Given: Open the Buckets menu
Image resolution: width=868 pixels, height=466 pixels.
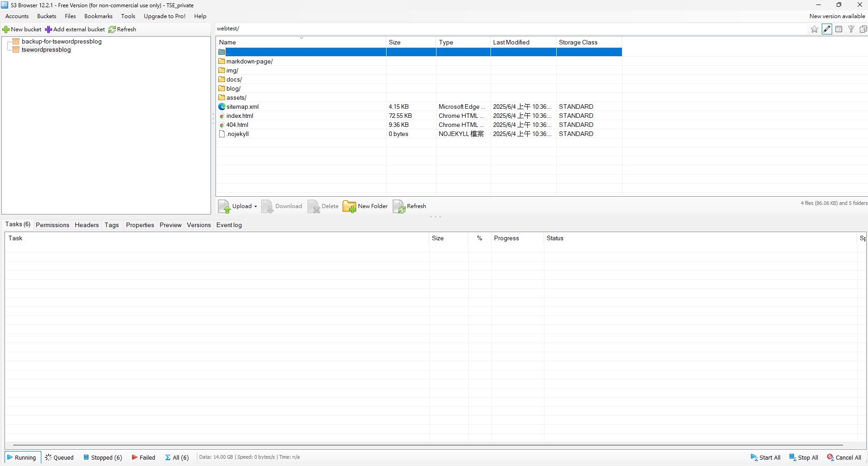Looking at the screenshot, I should click(x=47, y=16).
